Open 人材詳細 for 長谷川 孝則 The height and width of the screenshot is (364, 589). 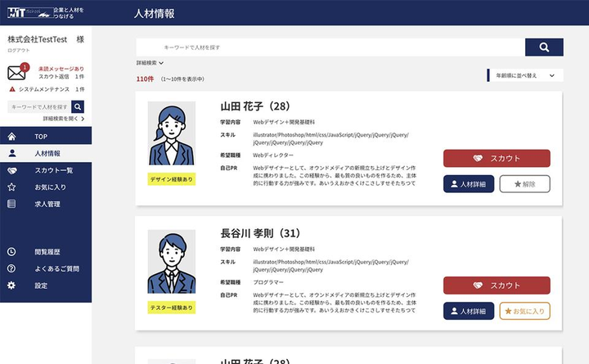(469, 311)
